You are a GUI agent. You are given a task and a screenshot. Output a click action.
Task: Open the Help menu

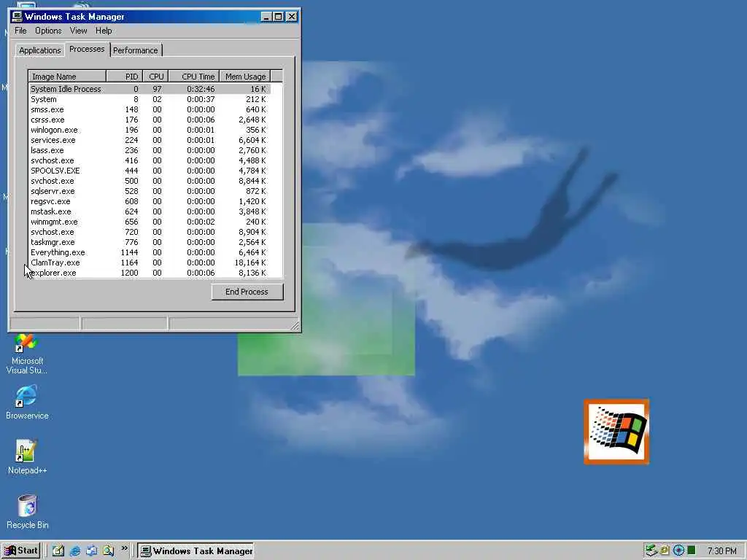point(104,31)
